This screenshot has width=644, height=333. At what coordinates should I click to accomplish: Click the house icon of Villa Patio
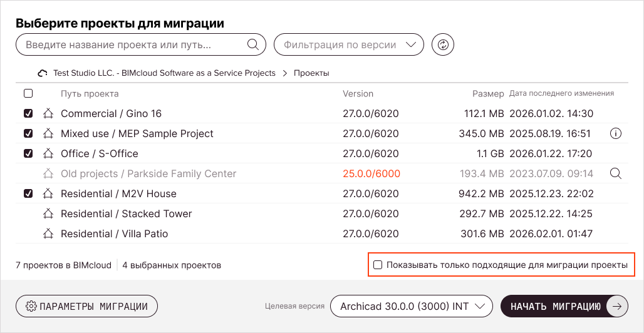point(48,234)
